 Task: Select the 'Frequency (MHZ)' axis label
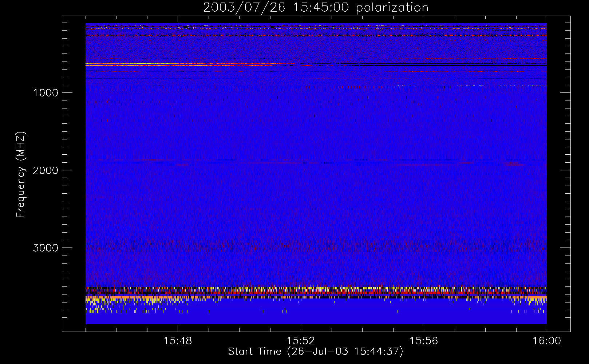pyautogui.click(x=21, y=175)
